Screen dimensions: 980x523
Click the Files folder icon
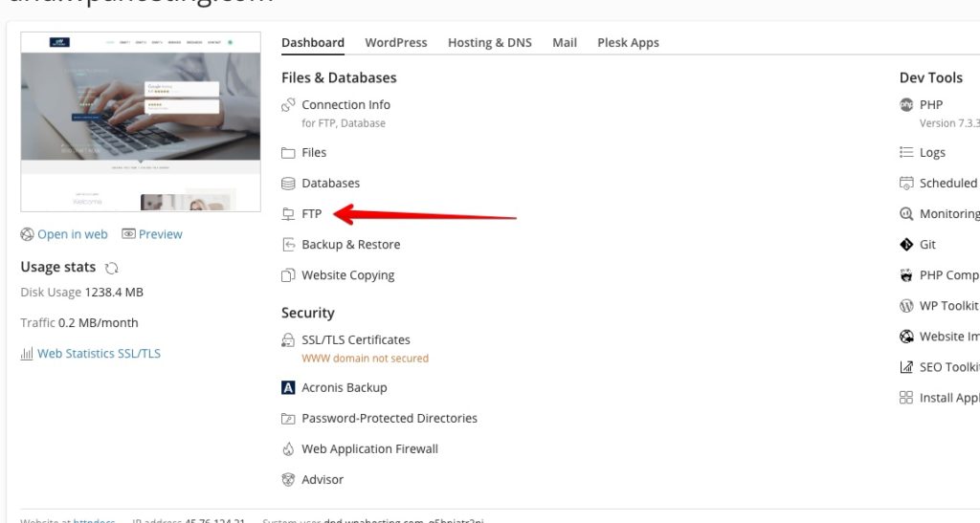pos(287,153)
